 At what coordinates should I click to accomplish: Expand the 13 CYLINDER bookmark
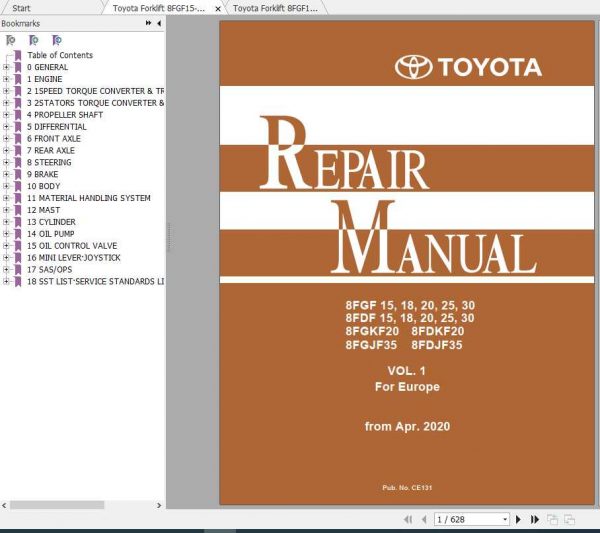(5, 222)
